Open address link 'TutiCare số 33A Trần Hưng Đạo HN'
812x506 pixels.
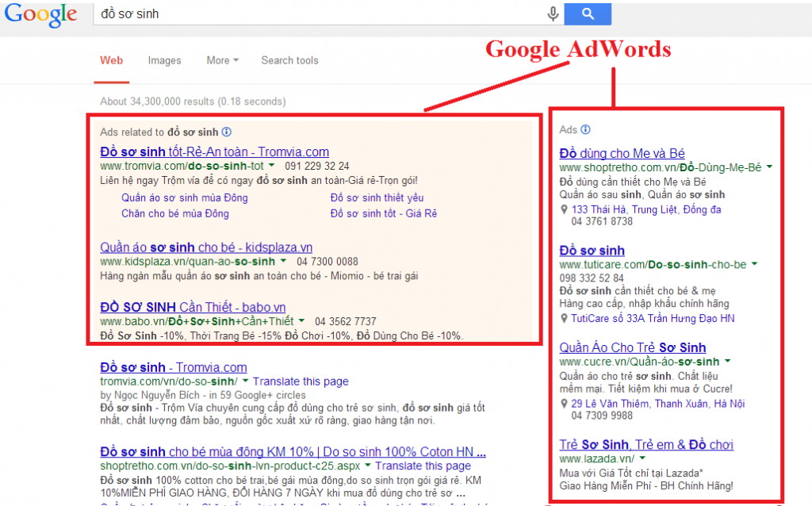[x=653, y=318]
